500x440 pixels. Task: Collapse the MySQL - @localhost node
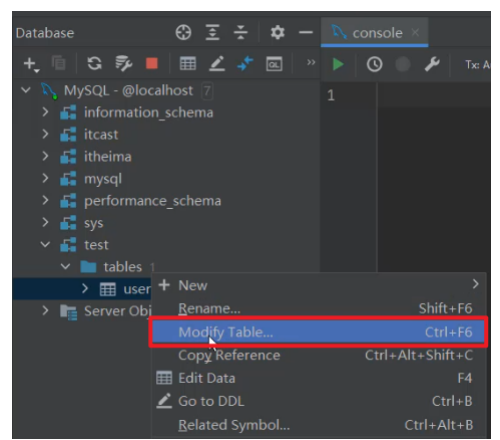coord(26,90)
